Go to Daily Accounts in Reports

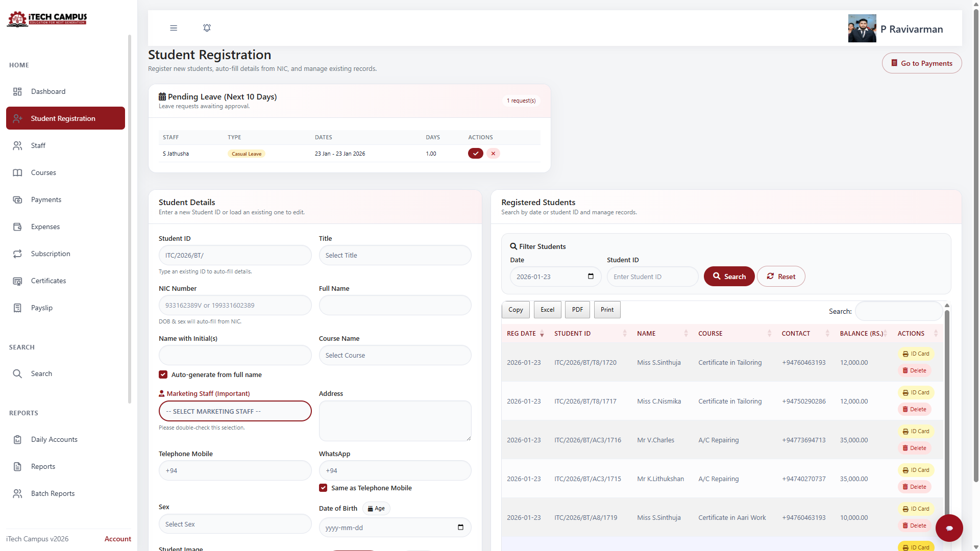(54, 439)
